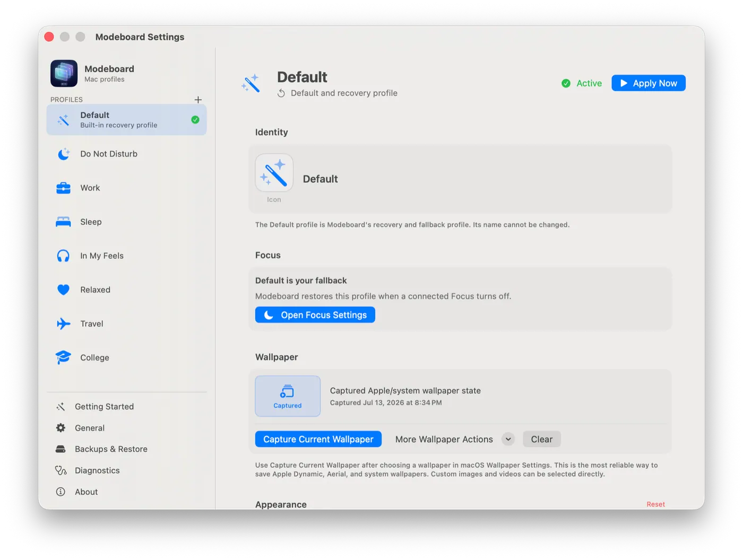Viewport: 743px width, 560px height.
Task: Select the Relaxed profile
Action: click(x=126, y=290)
